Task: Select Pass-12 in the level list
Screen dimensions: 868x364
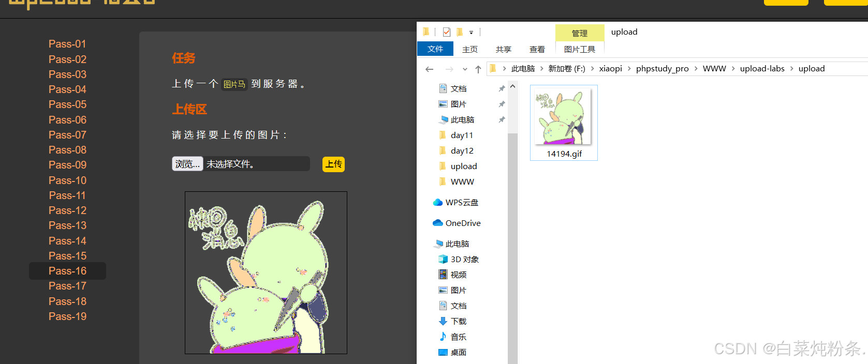Action: pyautogui.click(x=67, y=210)
